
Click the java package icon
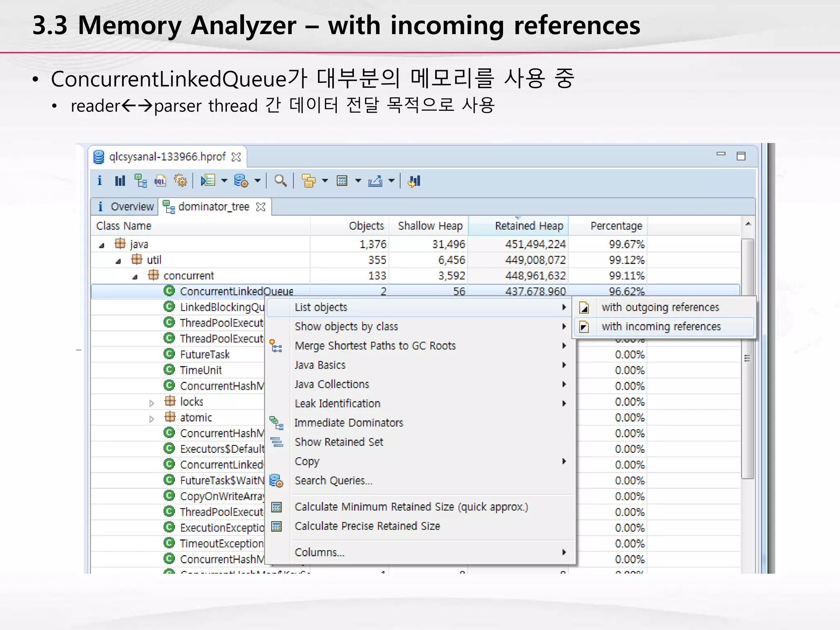pos(120,244)
